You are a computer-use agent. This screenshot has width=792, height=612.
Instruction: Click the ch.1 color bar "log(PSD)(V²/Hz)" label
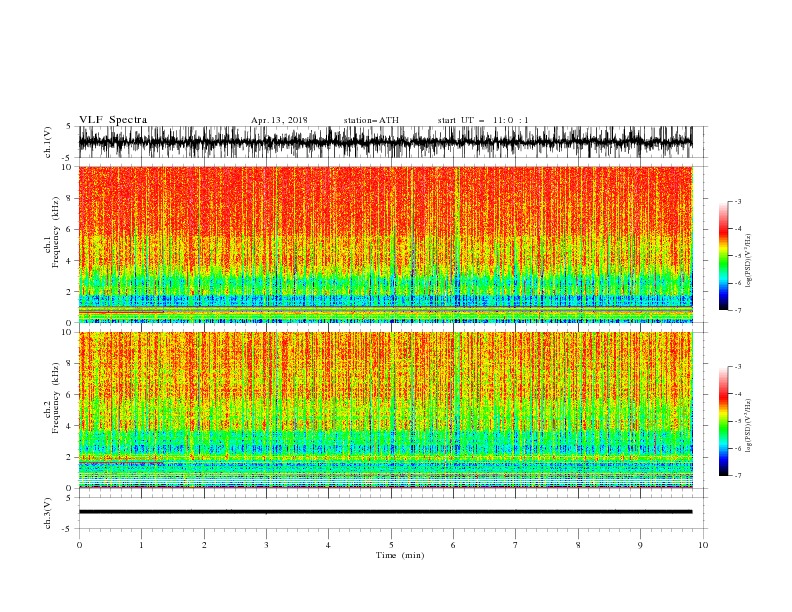tap(748, 261)
